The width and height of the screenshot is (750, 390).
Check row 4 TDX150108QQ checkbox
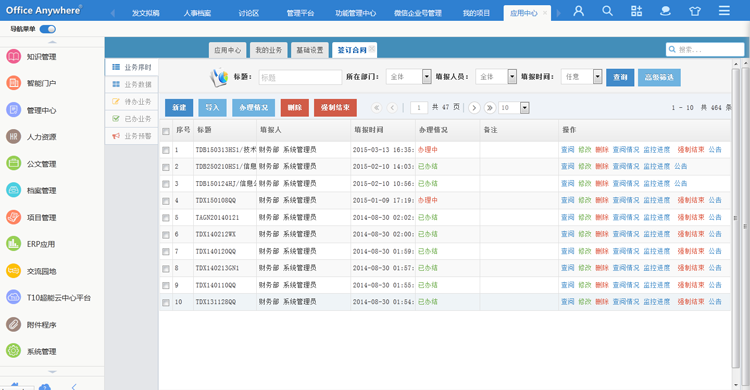click(166, 201)
